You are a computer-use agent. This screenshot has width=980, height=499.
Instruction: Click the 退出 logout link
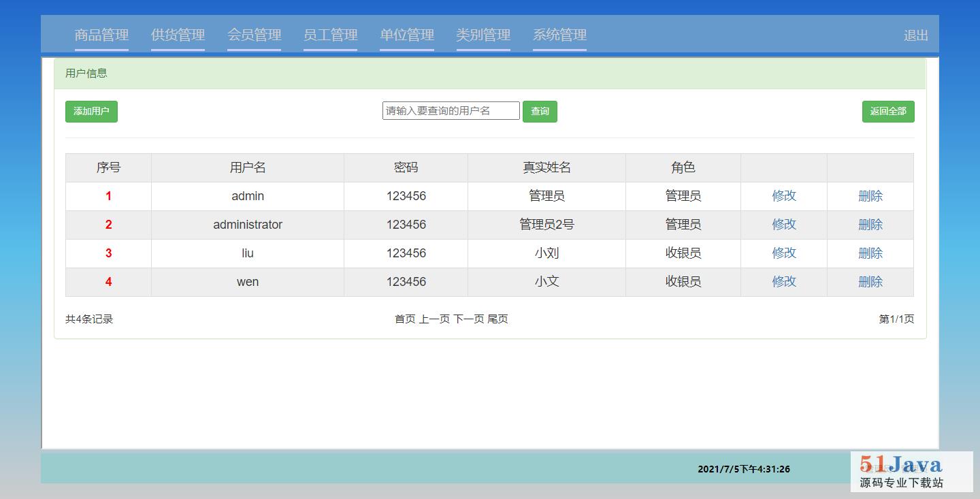(915, 36)
